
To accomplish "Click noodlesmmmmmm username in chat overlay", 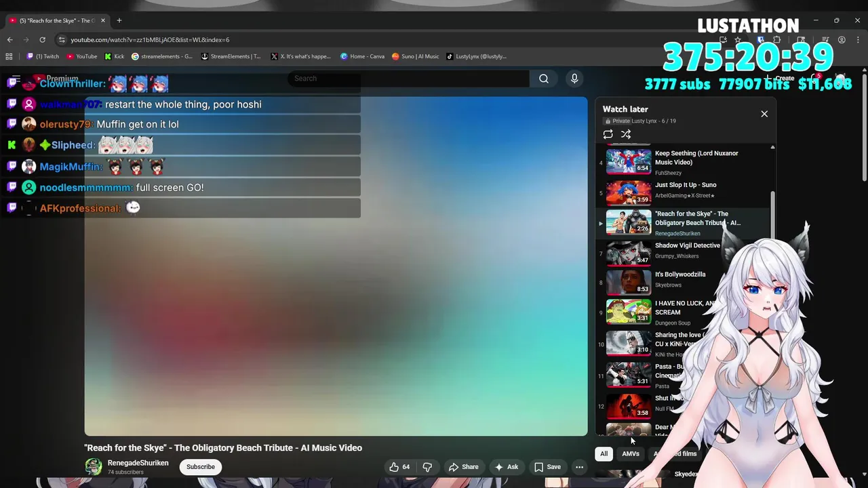I will (86, 188).
